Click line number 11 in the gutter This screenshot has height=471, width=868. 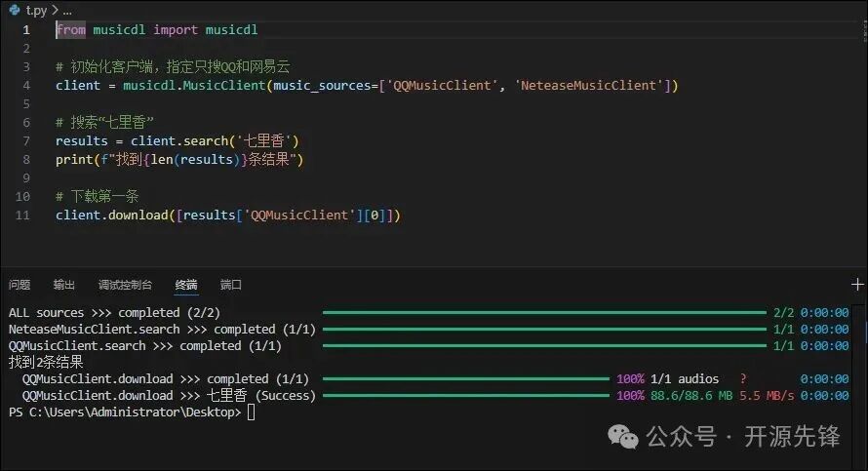click(22, 215)
